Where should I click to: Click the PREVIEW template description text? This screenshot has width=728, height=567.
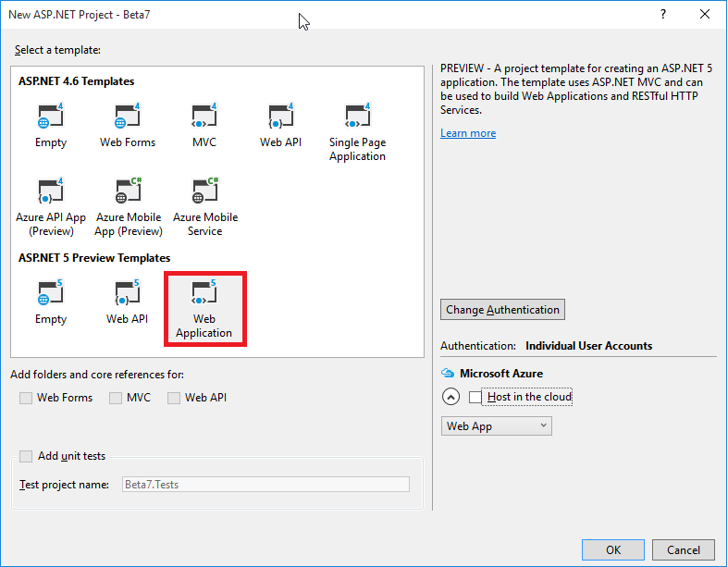(x=576, y=89)
